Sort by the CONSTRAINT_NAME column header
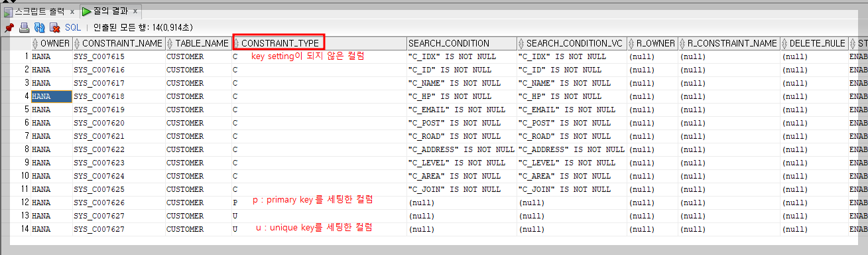This screenshot has width=868, height=255. click(119, 43)
